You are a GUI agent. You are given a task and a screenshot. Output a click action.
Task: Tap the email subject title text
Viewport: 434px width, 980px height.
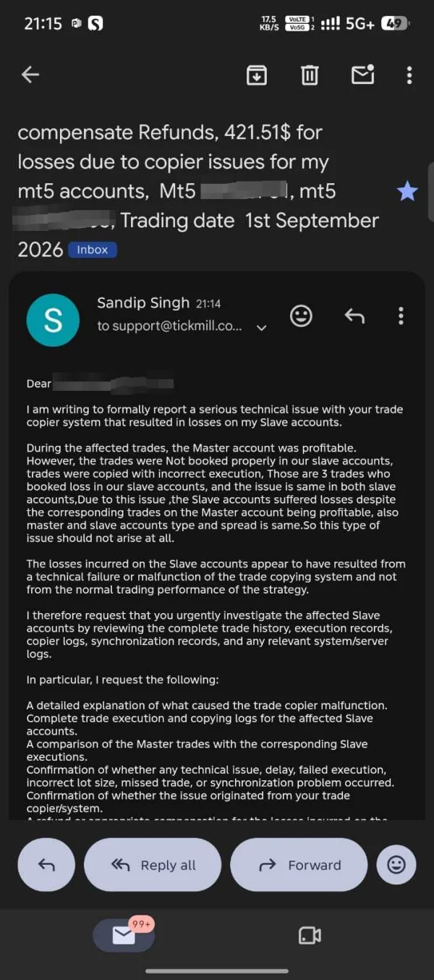pos(198,191)
